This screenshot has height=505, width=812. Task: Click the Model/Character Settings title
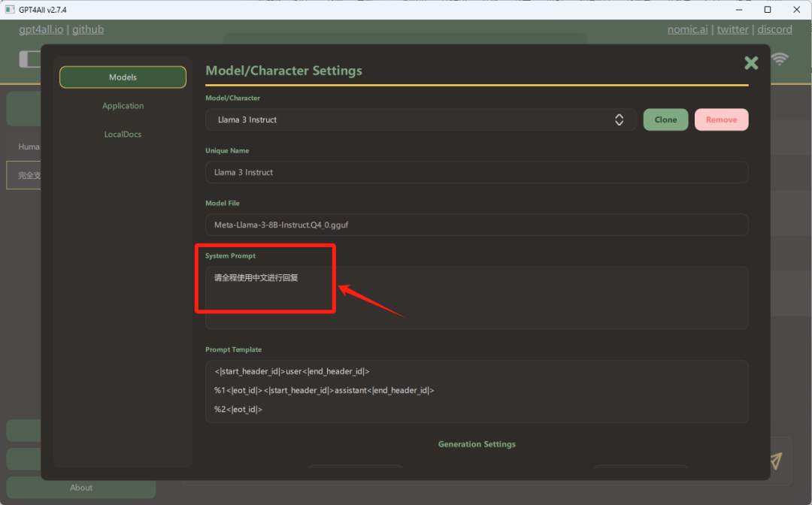[283, 71]
